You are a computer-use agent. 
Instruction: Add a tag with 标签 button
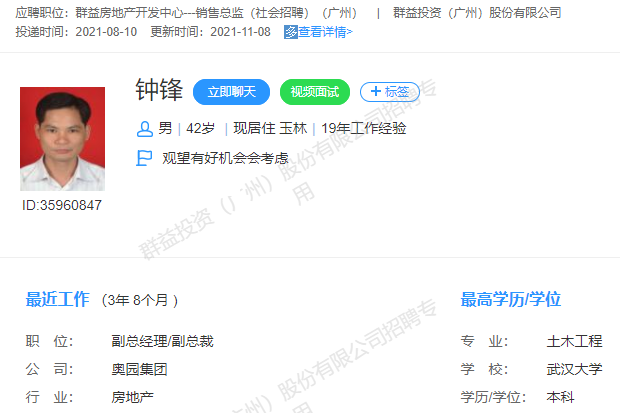click(x=390, y=92)
